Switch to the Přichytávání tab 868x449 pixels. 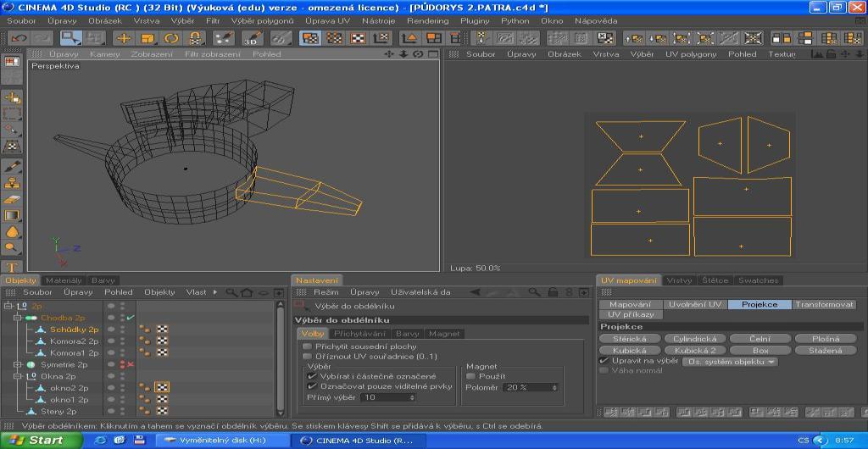coord(359,334)
